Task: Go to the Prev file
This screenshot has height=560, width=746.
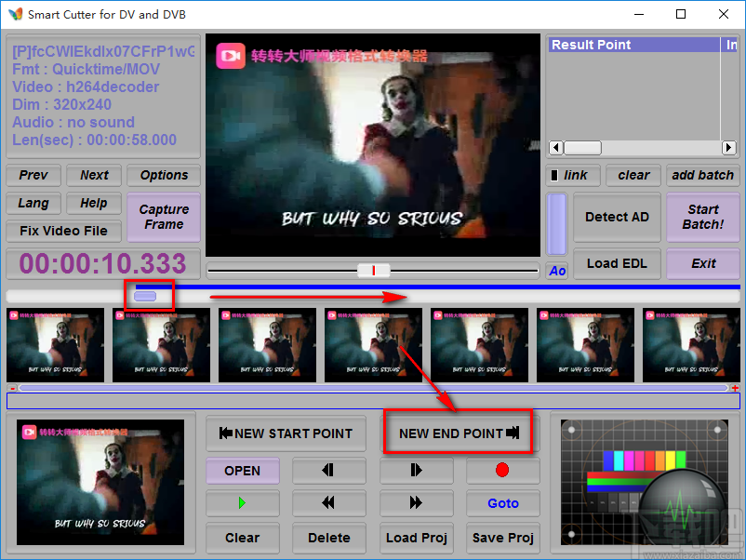Action: point(33,175)
